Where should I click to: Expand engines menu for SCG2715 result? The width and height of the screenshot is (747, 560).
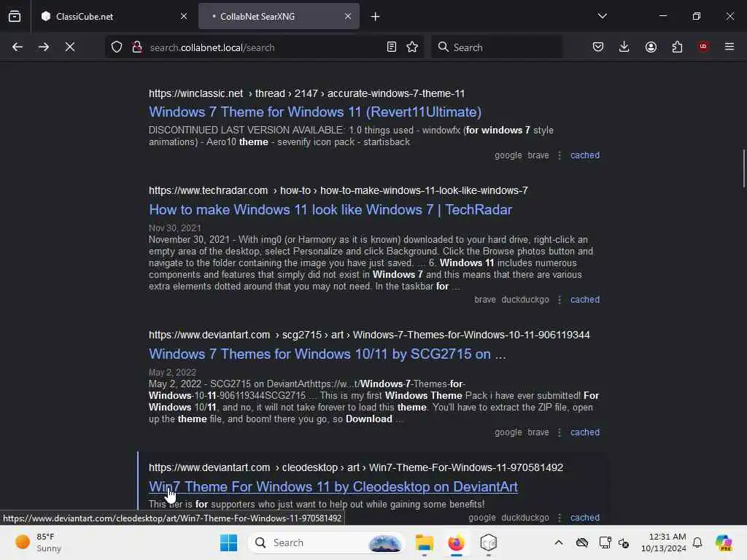pyautogui.click(x=560, y=432)
